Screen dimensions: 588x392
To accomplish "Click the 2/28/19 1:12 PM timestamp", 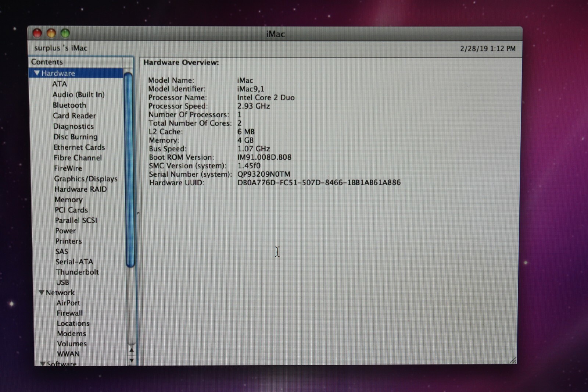I will pos(488,49).
